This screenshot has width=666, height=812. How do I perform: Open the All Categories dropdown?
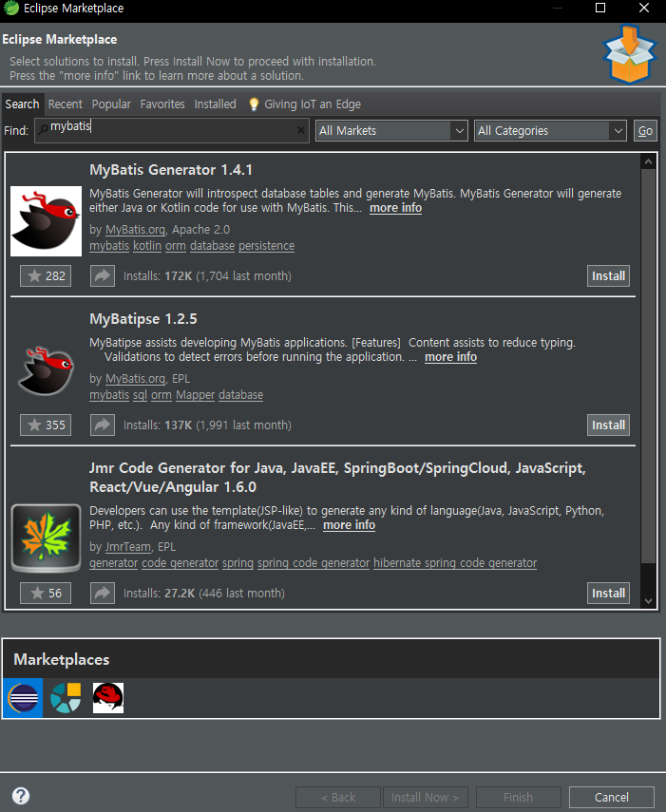tap(550, 130)
